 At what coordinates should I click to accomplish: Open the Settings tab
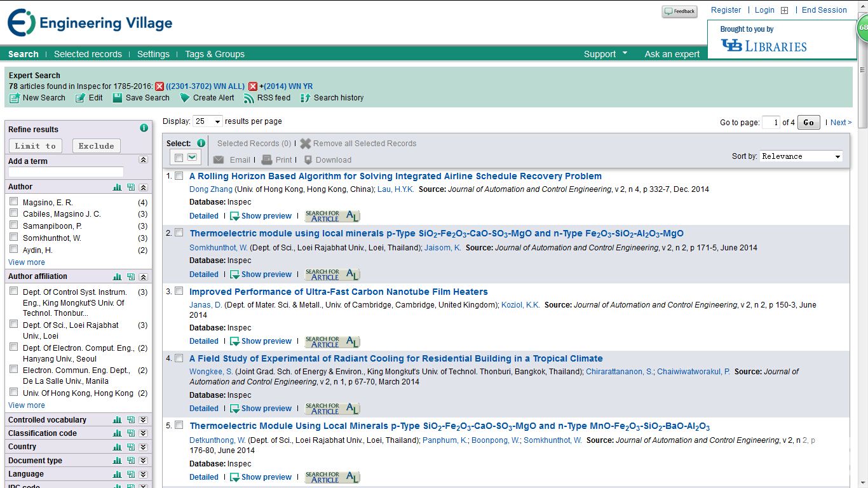[x=153, y=54]
